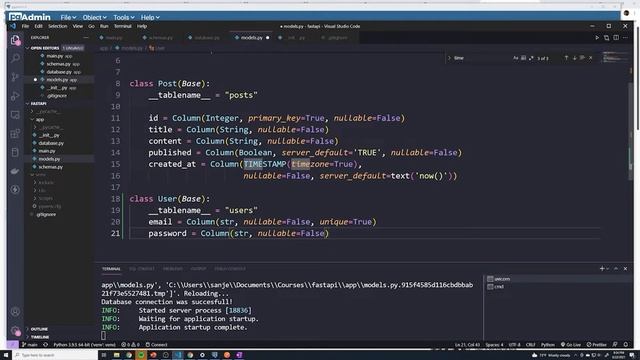The width and height of the screenshot is (640, 360).
Task: Click the editor minimap
Action: 616,57
